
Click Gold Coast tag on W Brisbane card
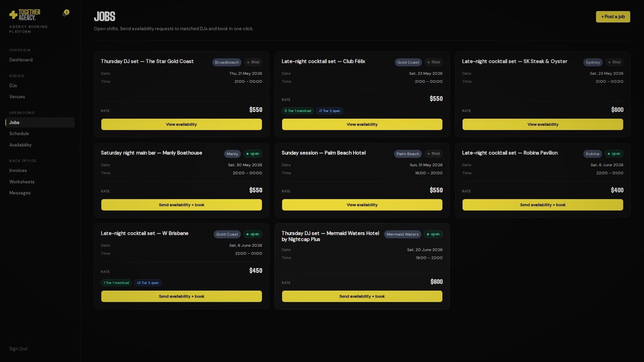click(x=227, y=234)
